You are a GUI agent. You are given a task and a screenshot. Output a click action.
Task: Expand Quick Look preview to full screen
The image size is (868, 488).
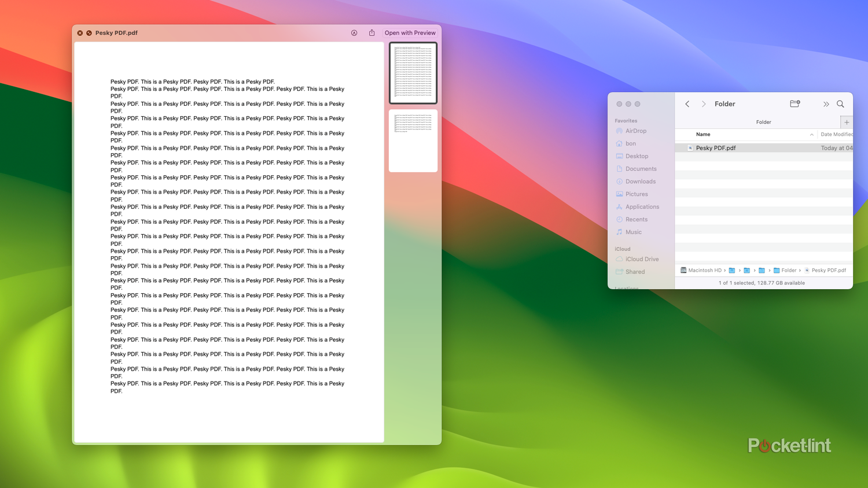tap(89, 33)
